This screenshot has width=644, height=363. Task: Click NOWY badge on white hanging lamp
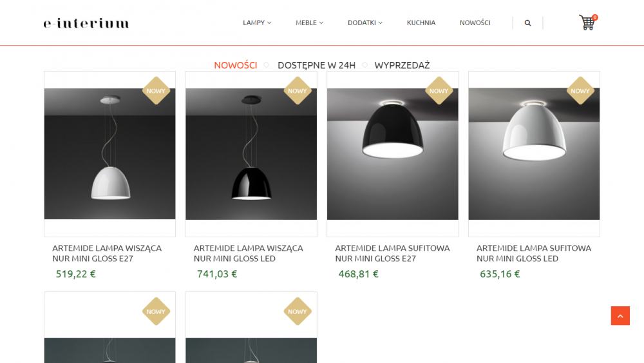click(156, 91)
